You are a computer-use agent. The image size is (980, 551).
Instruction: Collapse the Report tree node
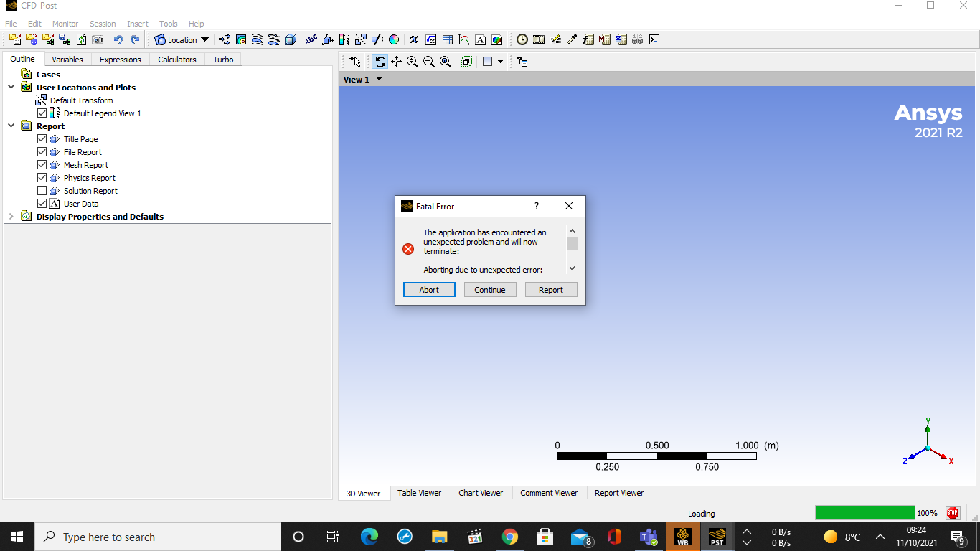[x=11, y=126]
